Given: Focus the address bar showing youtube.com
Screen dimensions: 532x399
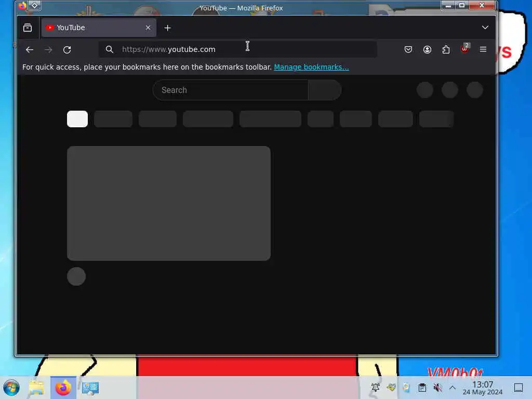Looking at the screenshot, I should (x=237, y=49).
